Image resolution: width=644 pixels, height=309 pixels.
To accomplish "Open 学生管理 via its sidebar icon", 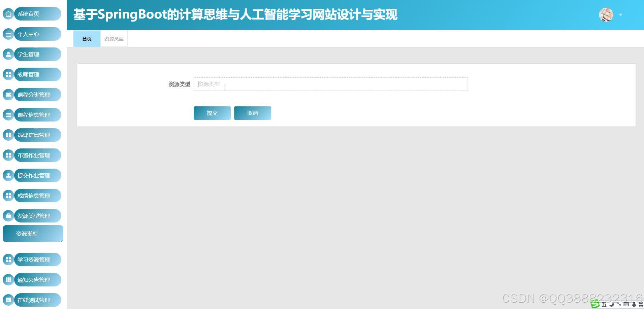I will (x=8, y=54).
